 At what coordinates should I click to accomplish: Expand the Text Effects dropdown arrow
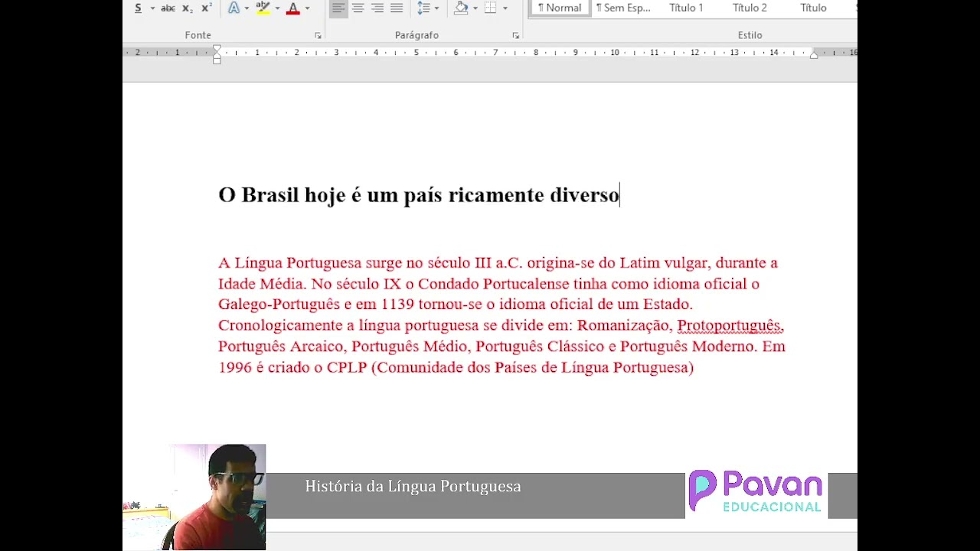[x=247, y=8]
